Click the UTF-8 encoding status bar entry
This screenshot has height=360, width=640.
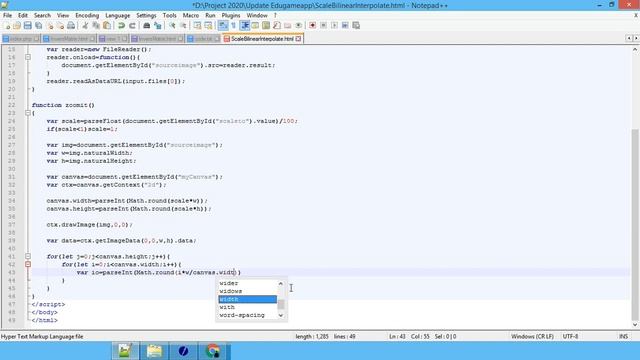point(570,336)
